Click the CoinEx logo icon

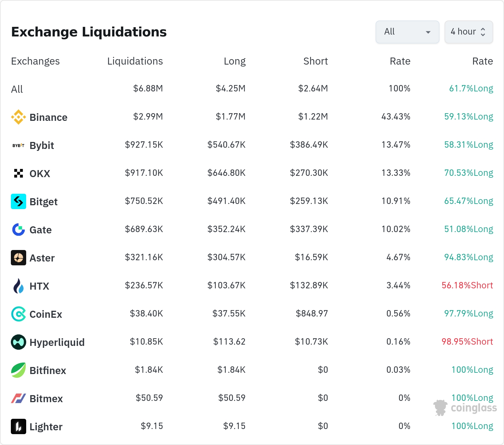(19, 314)
